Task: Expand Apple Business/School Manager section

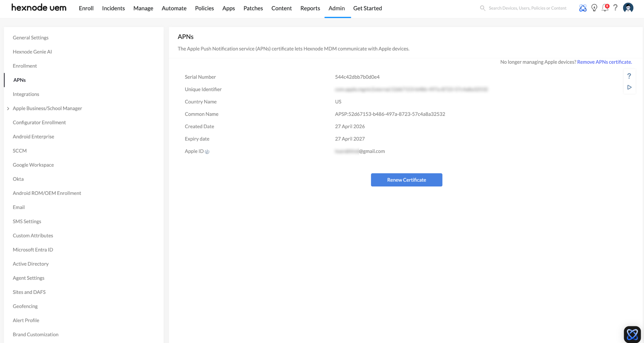Action: coord(8,109)
